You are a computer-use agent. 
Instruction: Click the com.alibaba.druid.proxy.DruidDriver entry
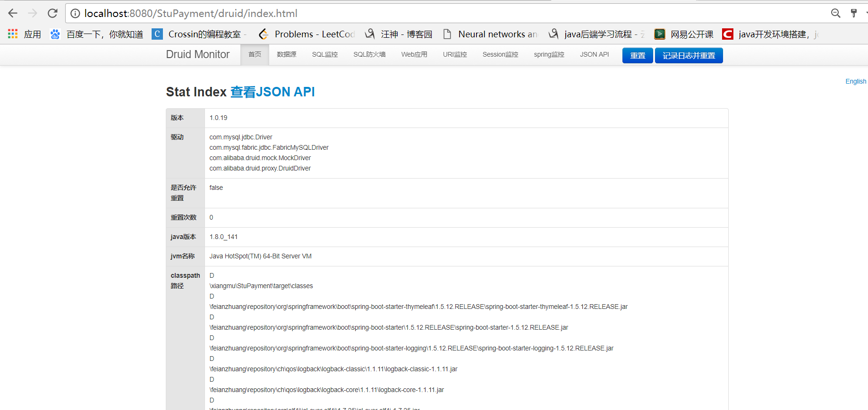point(260,168)
